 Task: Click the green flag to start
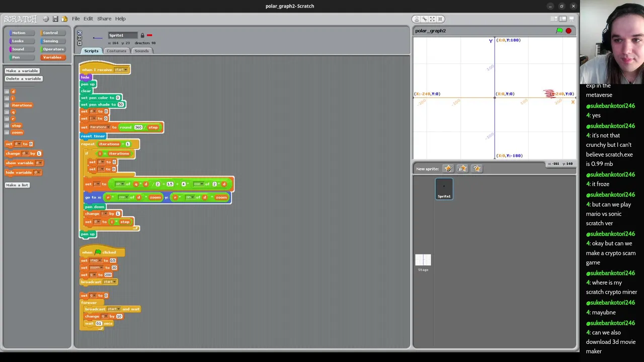pos(559,31)
